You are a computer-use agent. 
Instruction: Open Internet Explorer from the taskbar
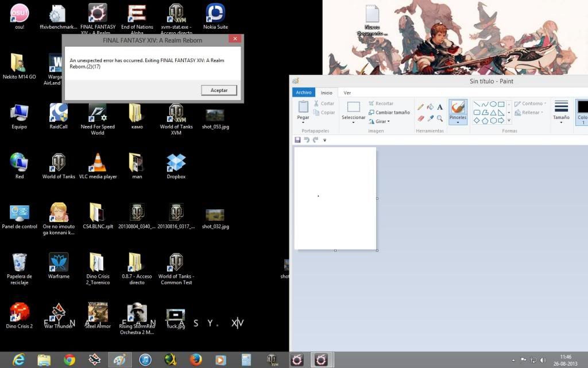pyautogui.click(x=18, y=360)
